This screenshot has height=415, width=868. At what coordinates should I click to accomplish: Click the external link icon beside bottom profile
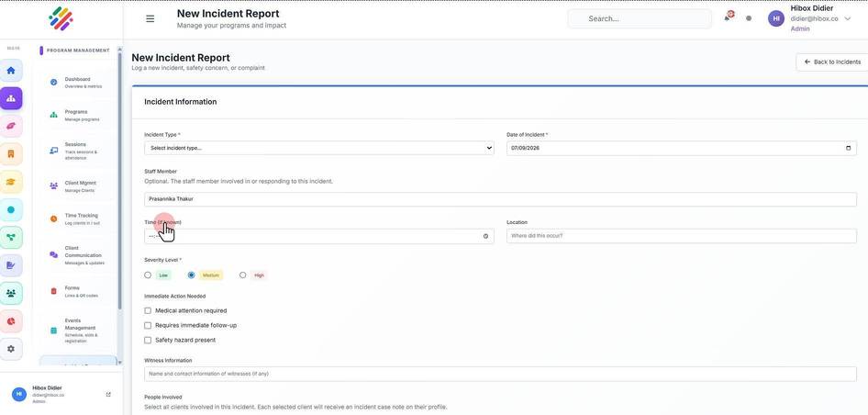pos(108,395)
